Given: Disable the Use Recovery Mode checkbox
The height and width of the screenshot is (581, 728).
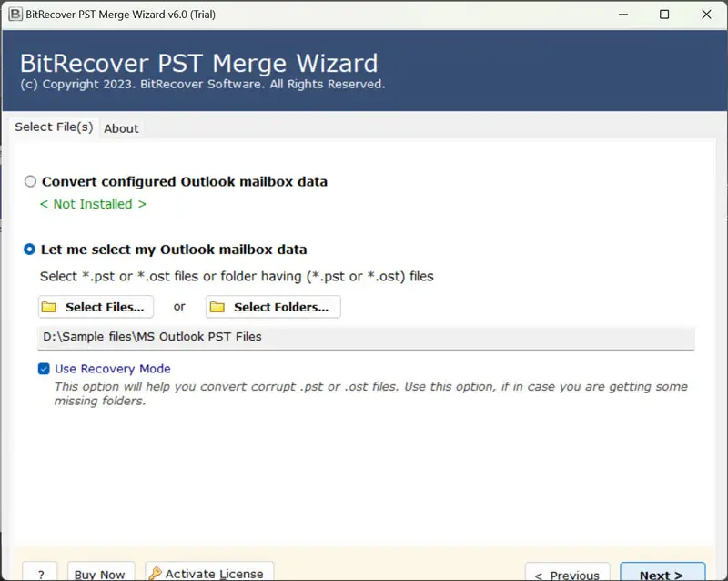Looking at the screenshot, I should tap(44, 369).
